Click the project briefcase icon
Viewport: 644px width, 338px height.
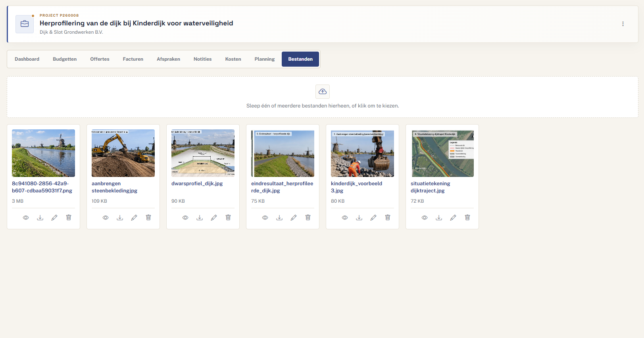(x=25, y=24)
